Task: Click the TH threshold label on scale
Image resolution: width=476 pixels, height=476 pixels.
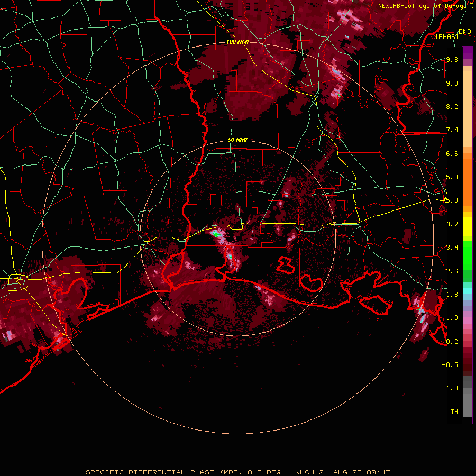Action: pyautogui.click(x=454, y=412)
